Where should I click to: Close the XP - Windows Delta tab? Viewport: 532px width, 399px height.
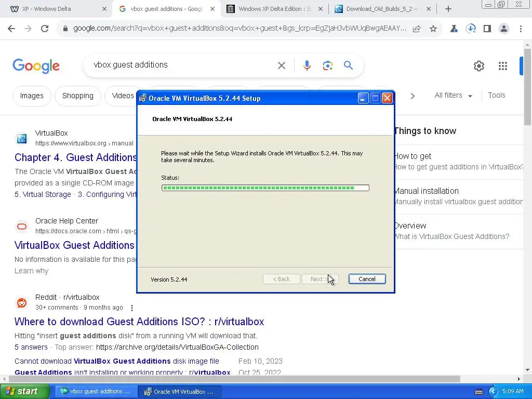pyautogui.click(x=104, y=9)
